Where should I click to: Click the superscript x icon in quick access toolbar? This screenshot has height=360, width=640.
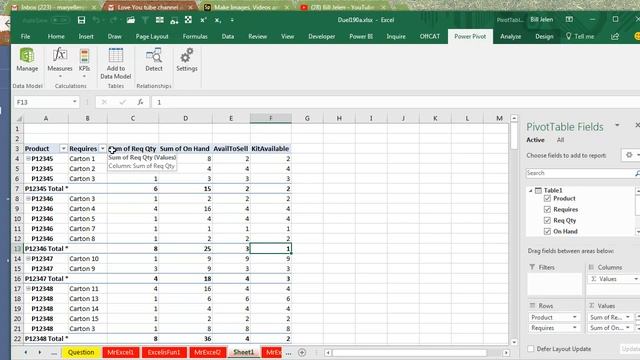203,20
